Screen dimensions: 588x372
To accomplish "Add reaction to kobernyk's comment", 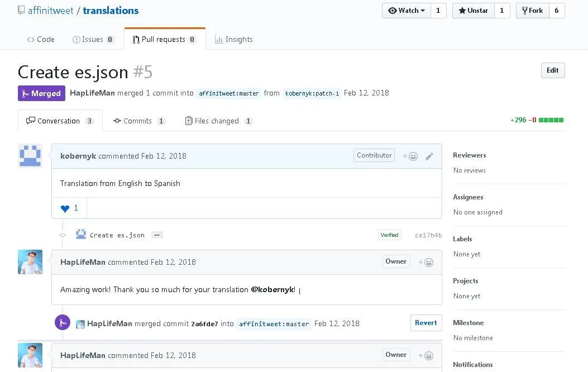I will (410, 156).
